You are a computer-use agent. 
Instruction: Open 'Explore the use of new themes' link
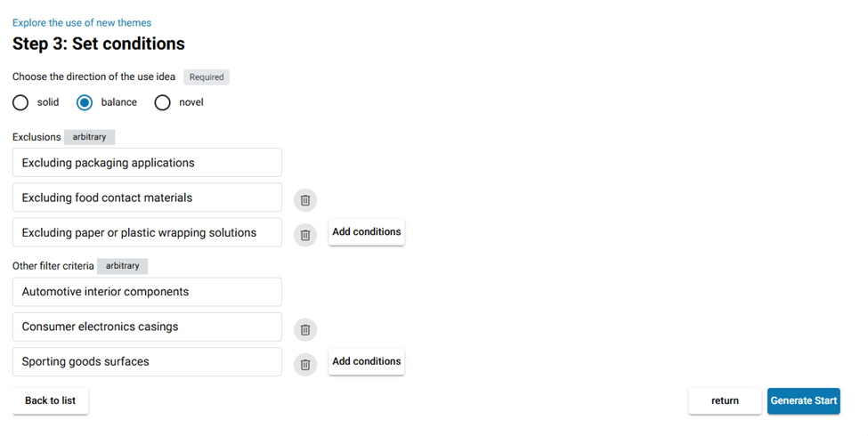(x=82, y=22)
